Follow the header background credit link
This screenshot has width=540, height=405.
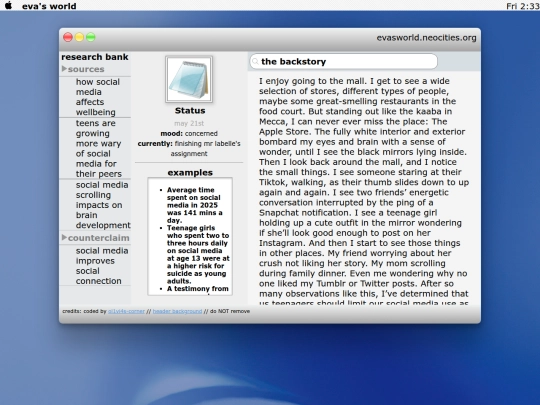pyautogui.click(x=177, y=311)
